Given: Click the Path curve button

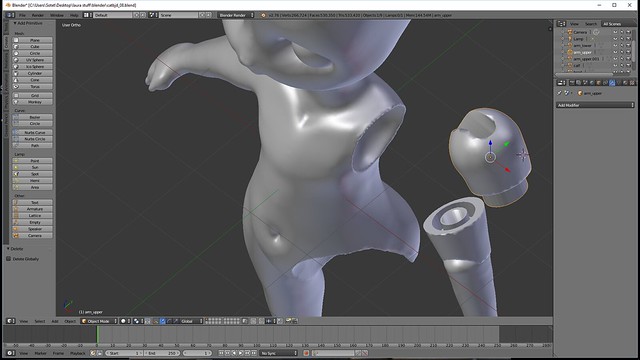Looking at the screenshot, I should pos(32,145).
